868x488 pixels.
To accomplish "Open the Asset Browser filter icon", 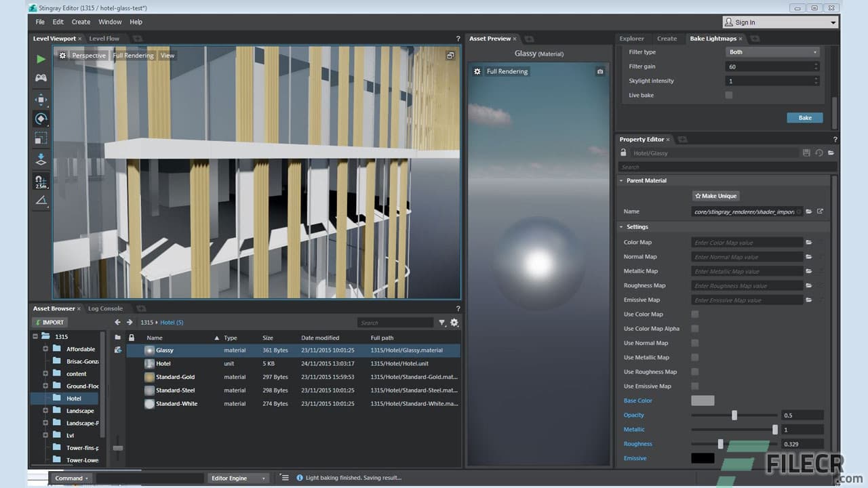I will tap(441, 322).
